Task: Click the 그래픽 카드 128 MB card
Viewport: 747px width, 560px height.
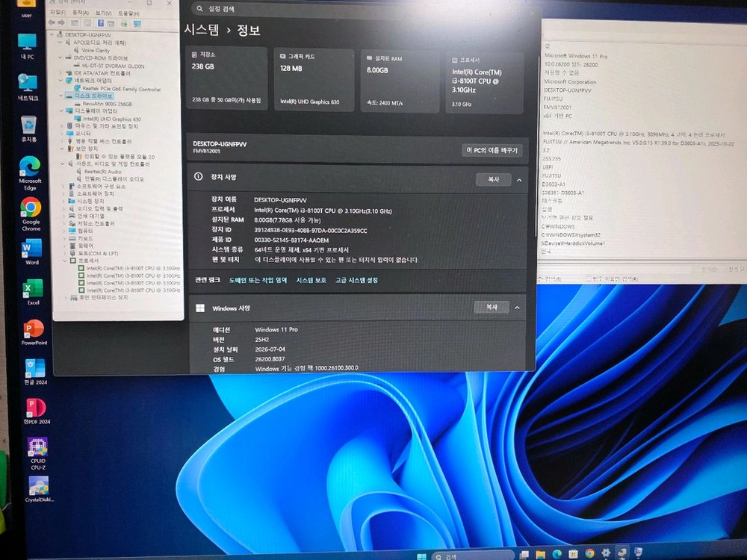Action: coord(314,80)
